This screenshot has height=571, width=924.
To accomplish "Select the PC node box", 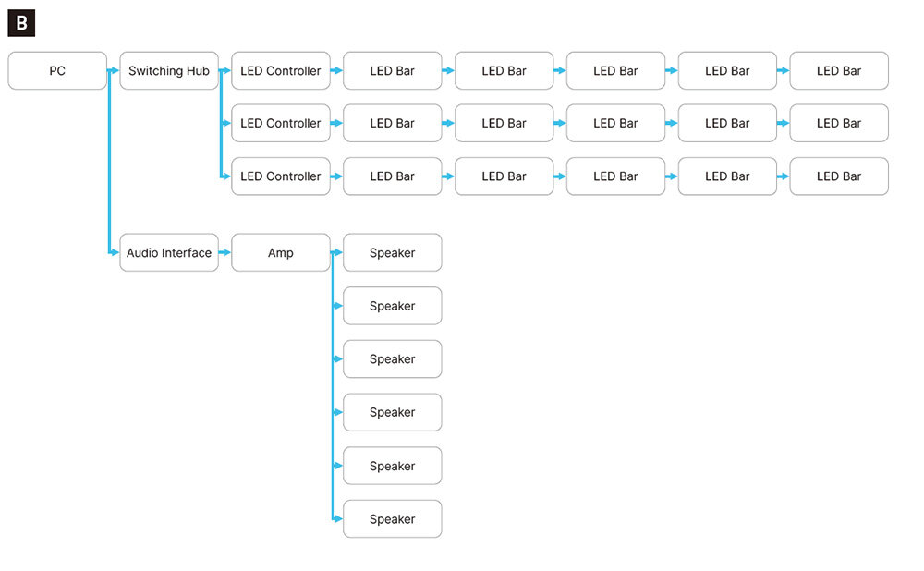I will tap(57, 71).
